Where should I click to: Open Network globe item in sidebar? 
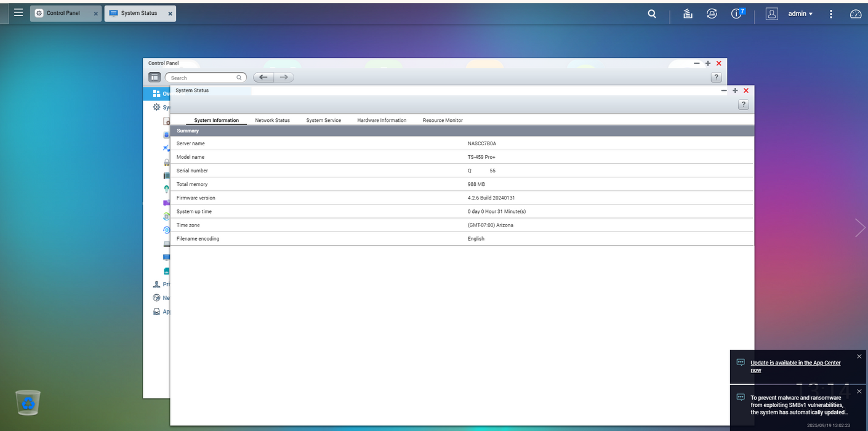click(x=157, y=298)
